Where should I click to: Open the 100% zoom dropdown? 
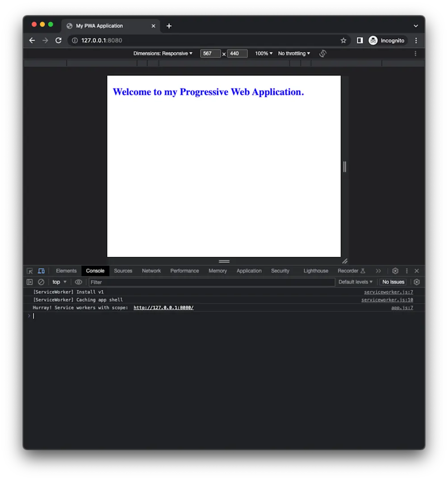click(x=264, y=54)
